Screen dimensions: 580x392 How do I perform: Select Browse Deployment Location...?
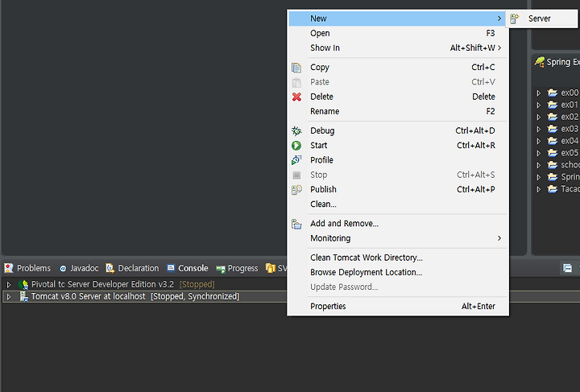pos(398,272)
